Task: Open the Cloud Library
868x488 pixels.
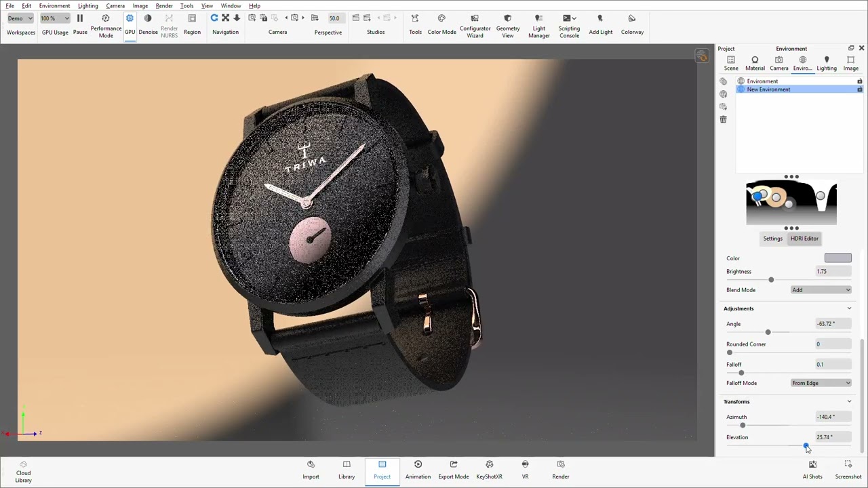Action: point(24,472)
